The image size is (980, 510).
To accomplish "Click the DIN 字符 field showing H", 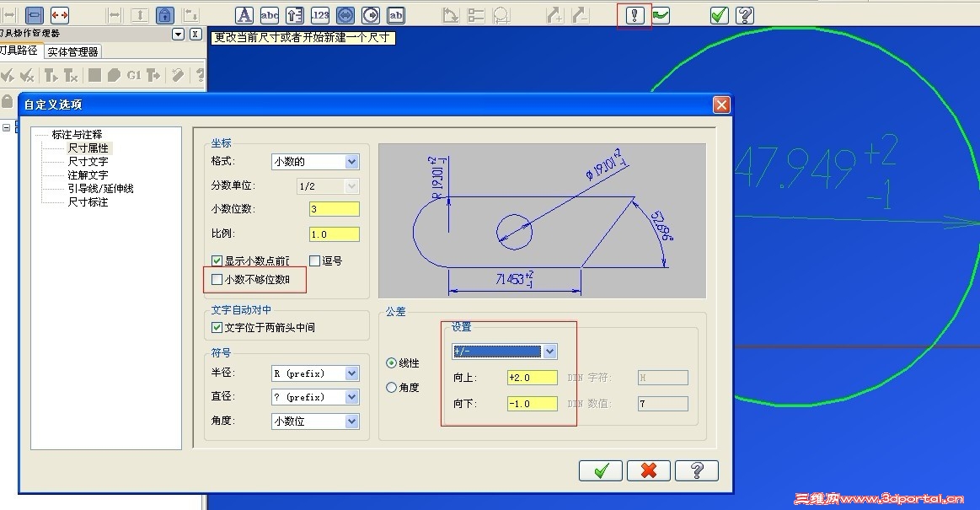I will pyautogui.click(x=663, y=378).
